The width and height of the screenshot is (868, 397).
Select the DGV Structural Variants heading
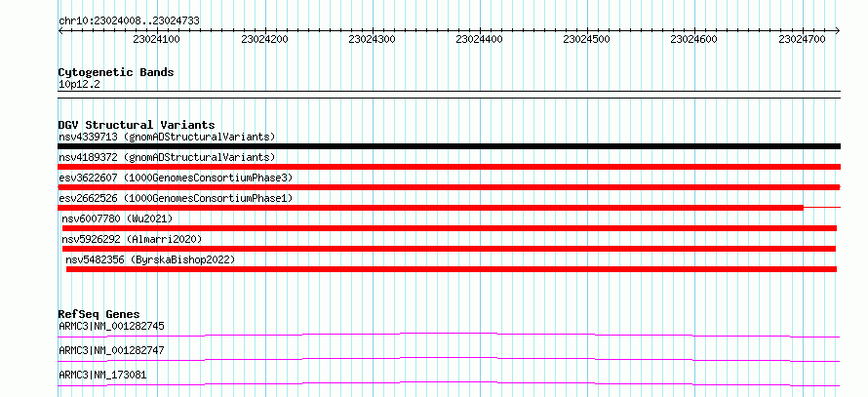(x=137, y=125)
